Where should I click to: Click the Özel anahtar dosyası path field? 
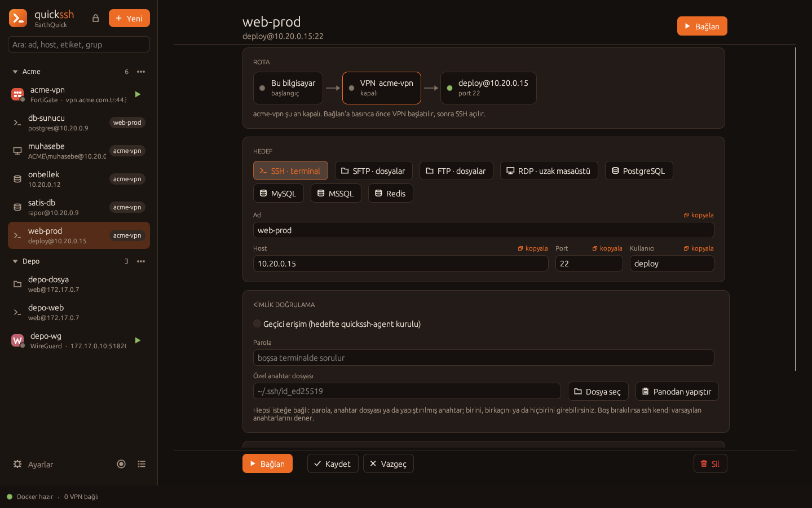[407, 391]
